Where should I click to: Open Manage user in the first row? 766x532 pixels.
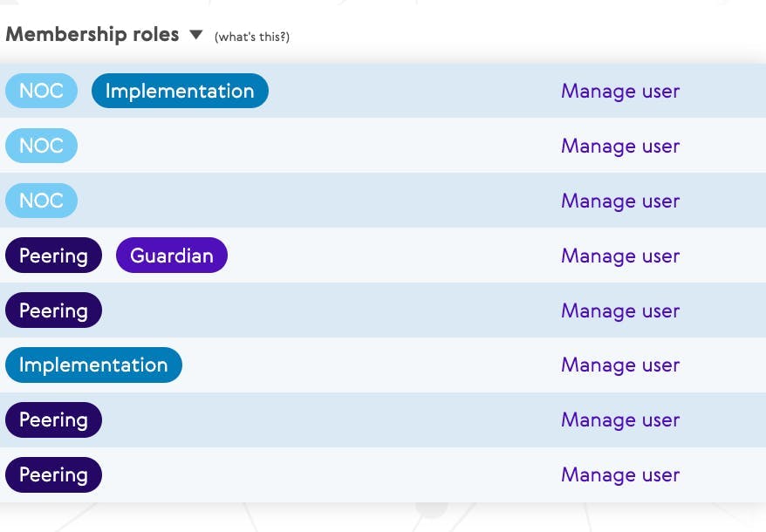pyautogui.click(x=620, y=92)
